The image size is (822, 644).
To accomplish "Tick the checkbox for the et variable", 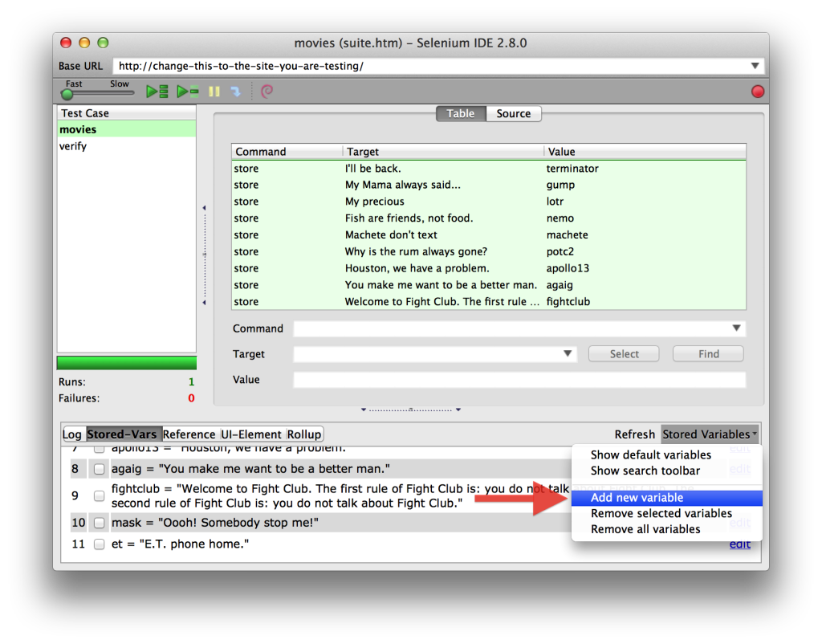I will tap(99, 544).
